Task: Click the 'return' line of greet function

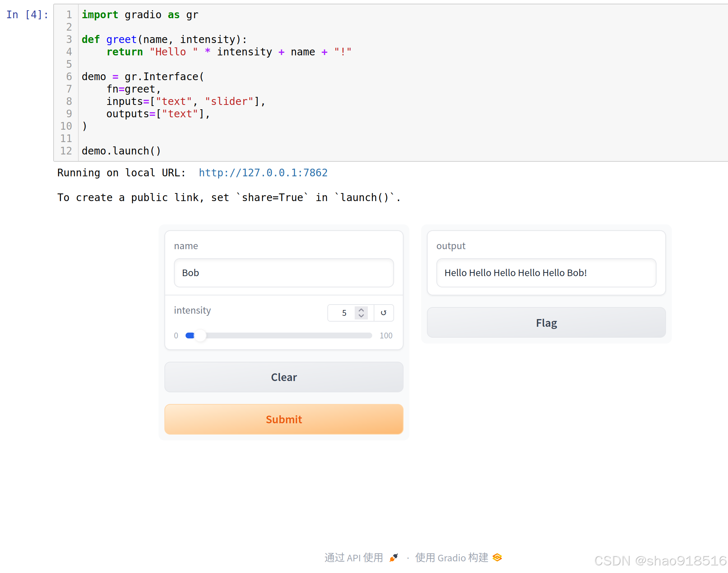Action: 229,52
